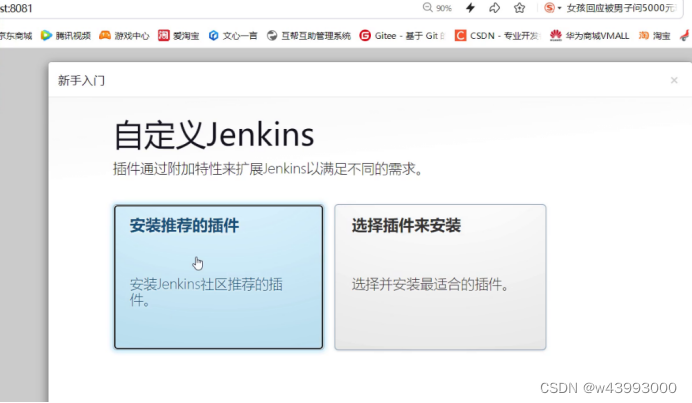
Task: Open the 游戏中心 bookmark
Action: [124, 36]
